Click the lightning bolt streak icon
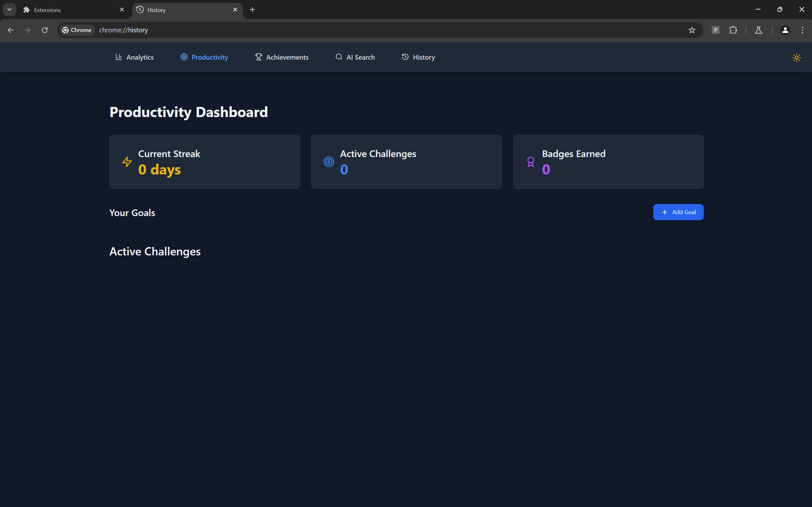The width and height of the screenshot is (812, 507). pos(127,162)
